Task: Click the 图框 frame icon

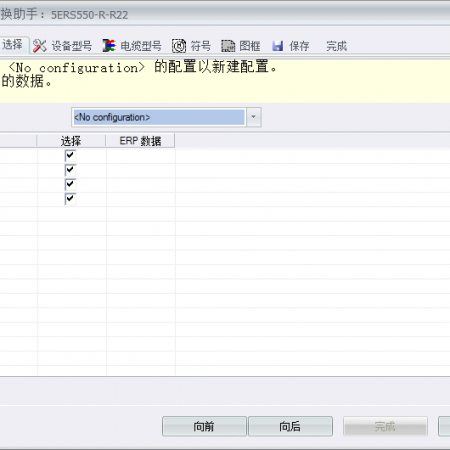Action: point(228,46)
